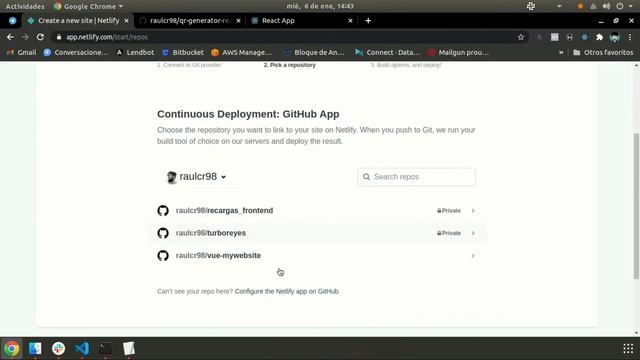The width and height of the screenshot is (640, 360).
Task: Select step 2 Pick a repository
Action: coord(290,65)
